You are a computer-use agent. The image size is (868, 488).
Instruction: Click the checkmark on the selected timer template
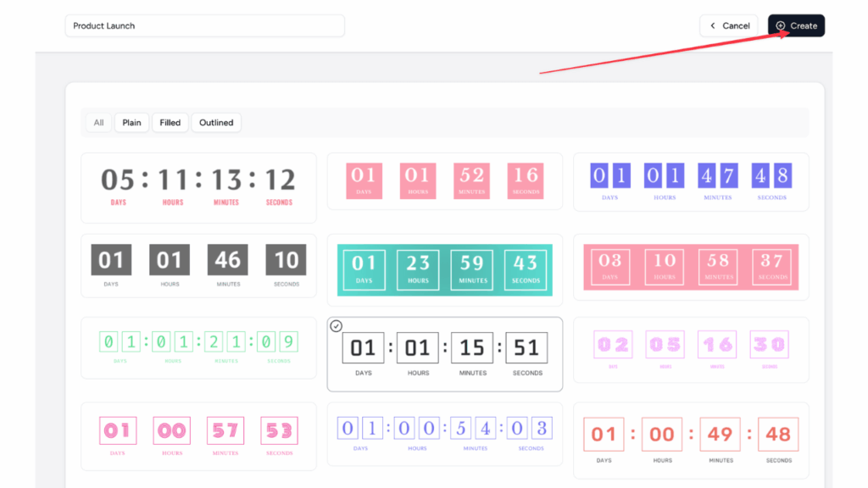click(x=337, y=324)
